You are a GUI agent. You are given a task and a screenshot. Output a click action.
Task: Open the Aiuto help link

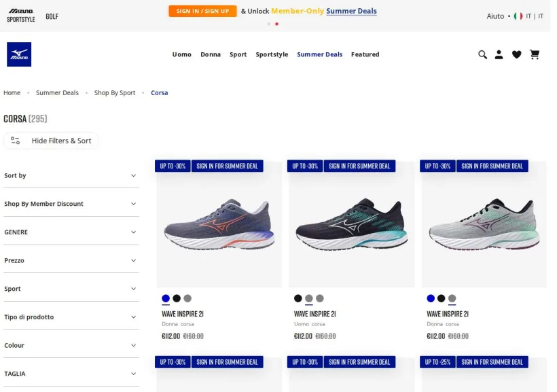(495, 16)
